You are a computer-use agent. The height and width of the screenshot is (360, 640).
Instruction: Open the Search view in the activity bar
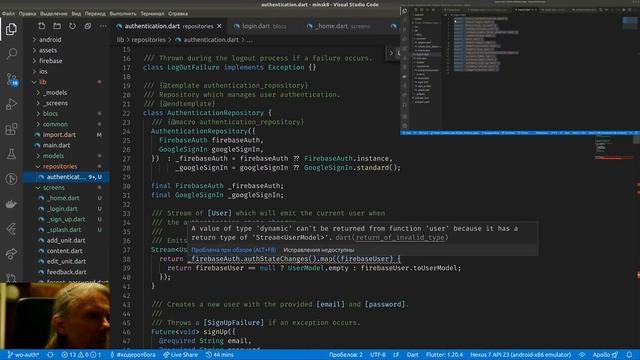tap(12, 53)
